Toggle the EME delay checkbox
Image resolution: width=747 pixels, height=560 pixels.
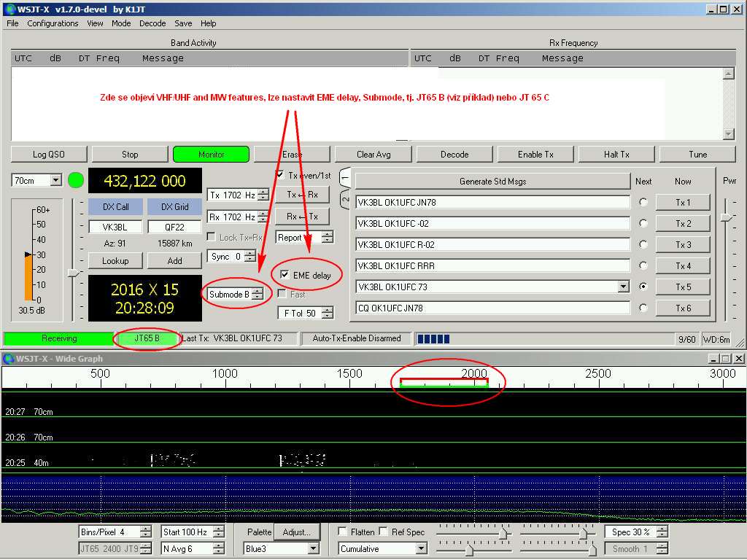click(x=285, y=275)
